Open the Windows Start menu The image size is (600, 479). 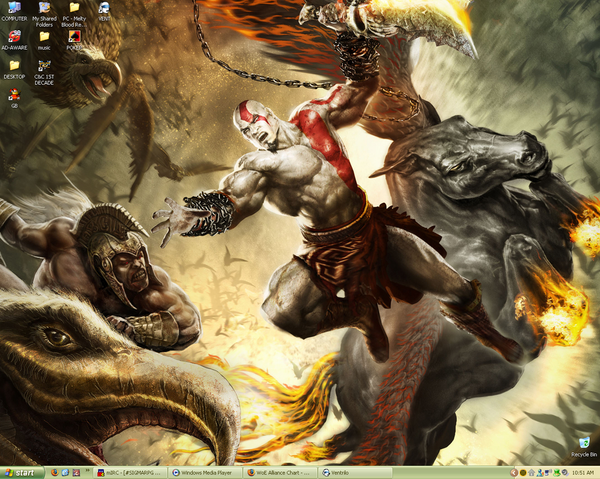[22, 473]
